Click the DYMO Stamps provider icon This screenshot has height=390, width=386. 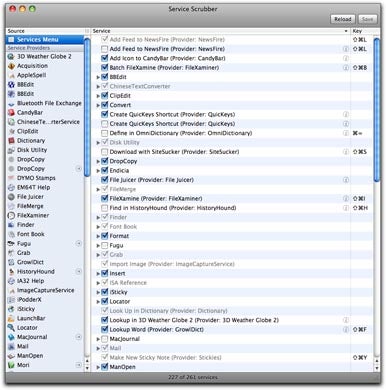(x=11, y=178)
